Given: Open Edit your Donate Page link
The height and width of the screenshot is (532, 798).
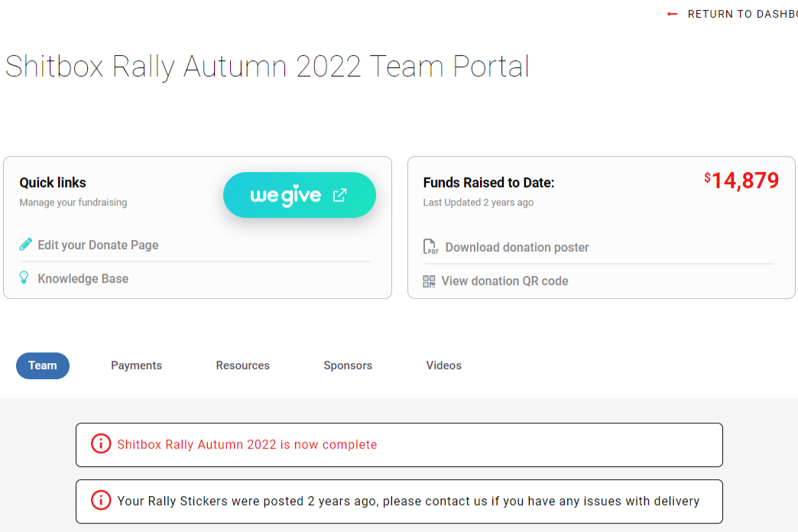Looking at the screenshot, I should [x=98, y=245].
